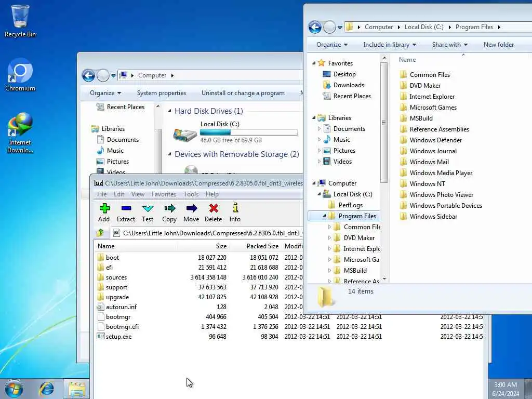Screen dimensions: 532x399
Task: Sort 7-Zip list by Size column
Action: [x=221, y=246]
